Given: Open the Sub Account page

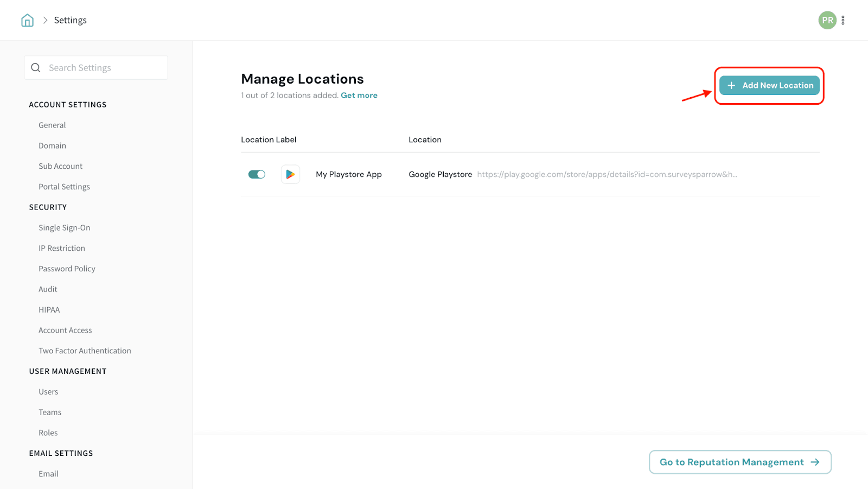Looking at the screenshot, I should (x=60, y=167).
